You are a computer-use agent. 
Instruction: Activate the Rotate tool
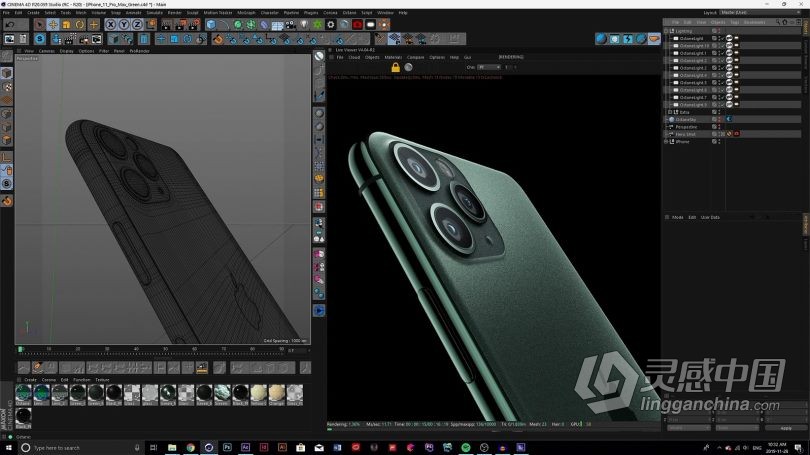80,24
